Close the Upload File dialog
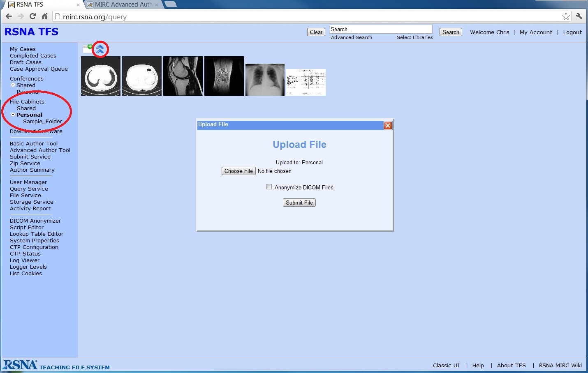The image size is (588, 373). tap(388, 125)
